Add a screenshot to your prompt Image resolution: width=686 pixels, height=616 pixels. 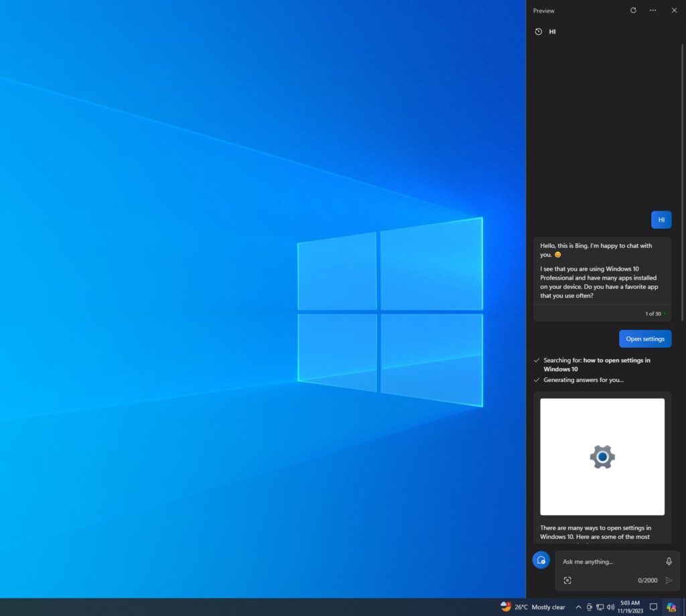567,580
